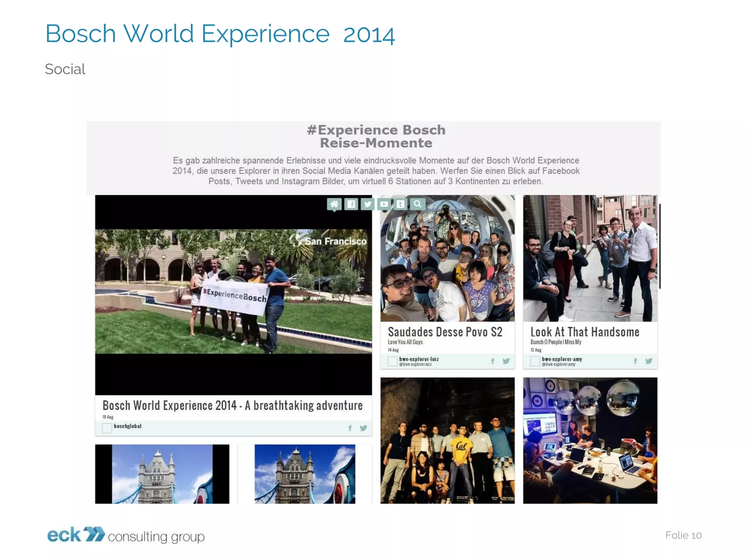Click the bwe-explorer-amy avatar box

(535, 361)
